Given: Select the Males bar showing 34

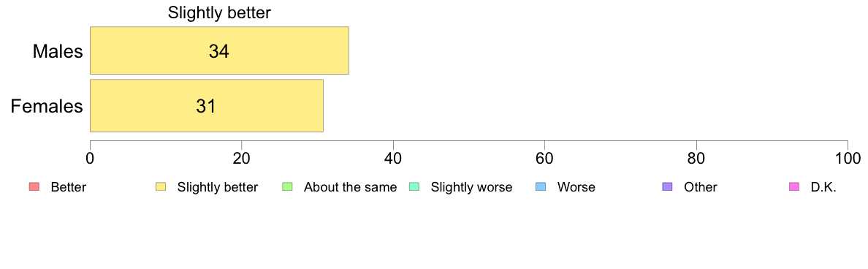Looking at the screenshot, I should 219,50.
